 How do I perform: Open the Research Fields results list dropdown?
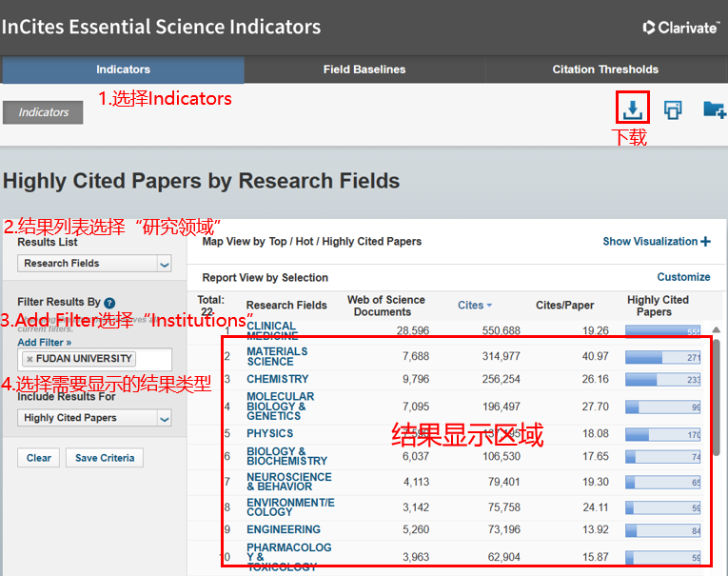pyautogui.click(x=95, y=264)
